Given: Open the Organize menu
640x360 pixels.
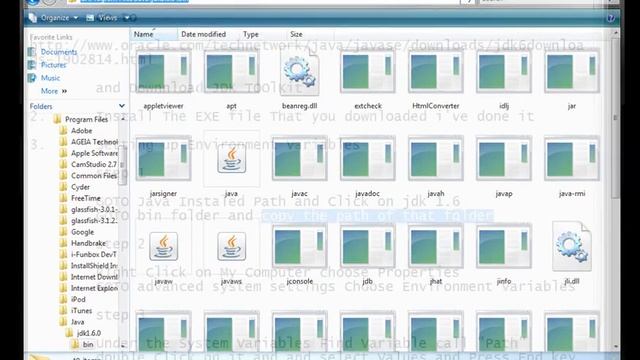Looking at the screenshot, I should pos(53,18).
